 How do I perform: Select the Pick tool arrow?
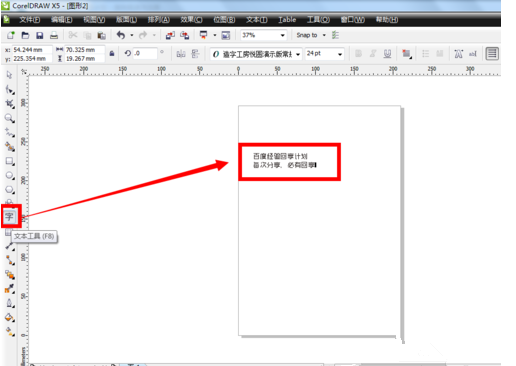(x=9, y=75)
